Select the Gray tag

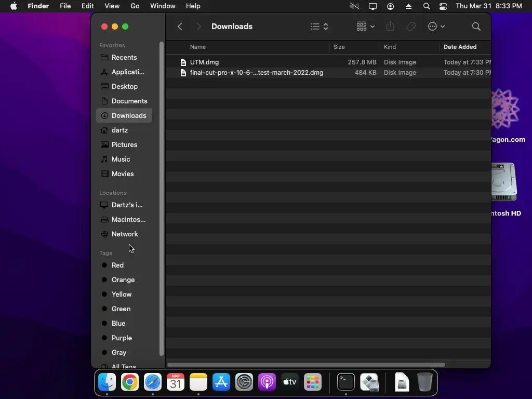coord(124,353)
